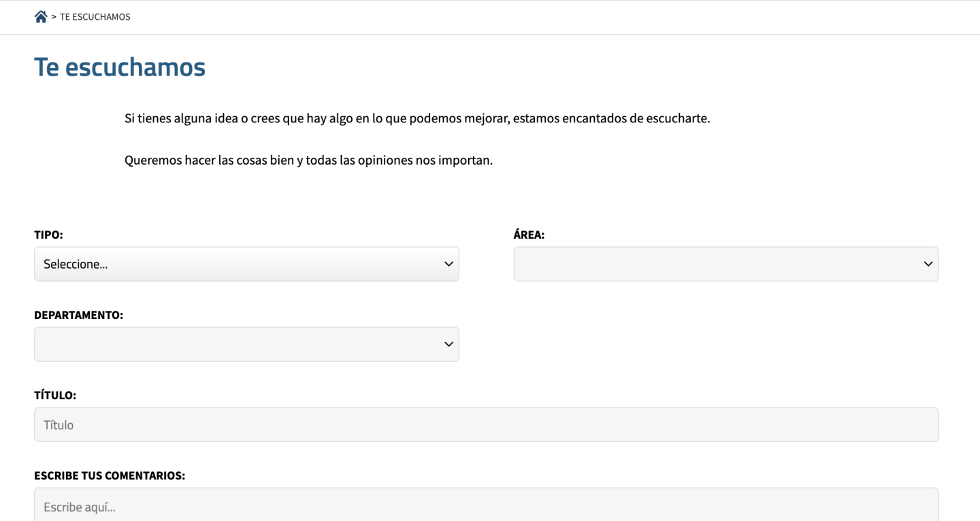Expand the Área dropdown
The width and height of the screenshot is (980, 521).
725,264
